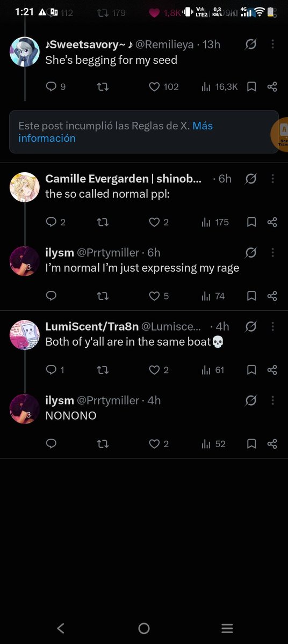
Task: Open three-dot menu on Camille Evergarden's post
Action: [273, 179]
